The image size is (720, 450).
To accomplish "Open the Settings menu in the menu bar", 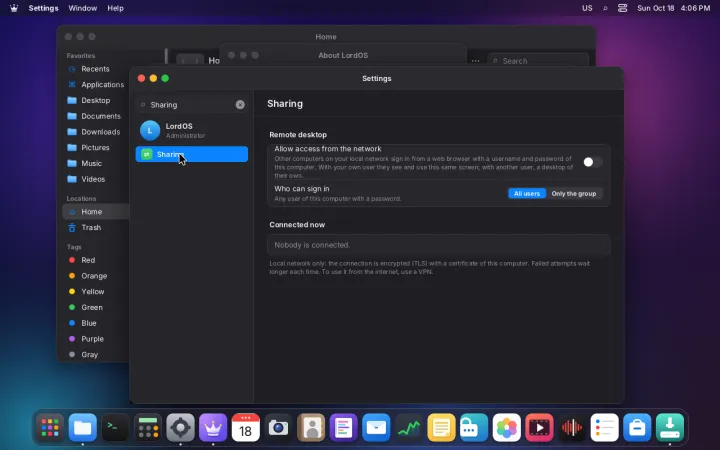I will coord(43,8).
